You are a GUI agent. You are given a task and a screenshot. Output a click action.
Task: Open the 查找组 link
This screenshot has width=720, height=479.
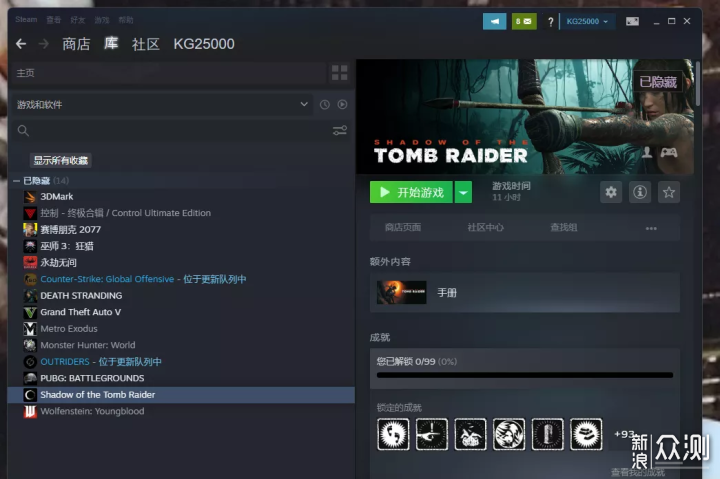click(564, 227)
